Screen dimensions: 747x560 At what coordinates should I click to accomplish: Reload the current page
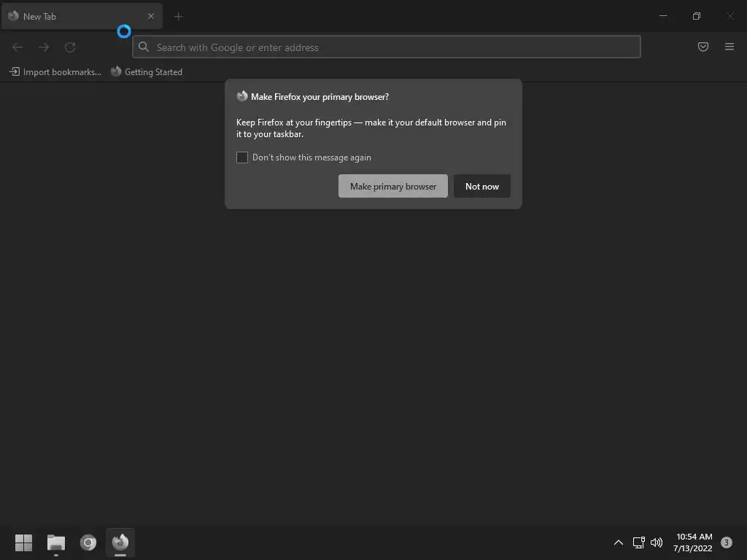tap(70, 47)
